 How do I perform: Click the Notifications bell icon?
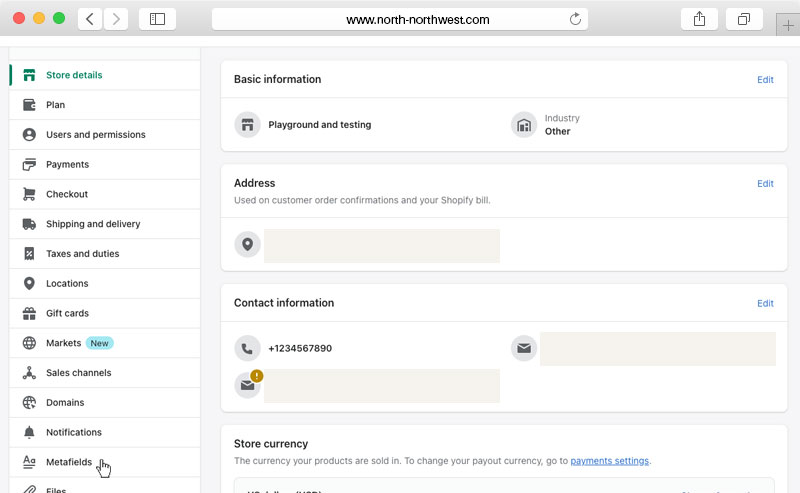click(x=29, y=432)
